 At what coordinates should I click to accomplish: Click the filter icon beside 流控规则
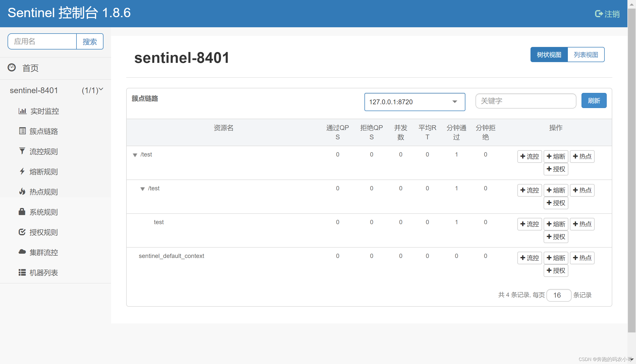pyautogui.click(x=22, y=151)
